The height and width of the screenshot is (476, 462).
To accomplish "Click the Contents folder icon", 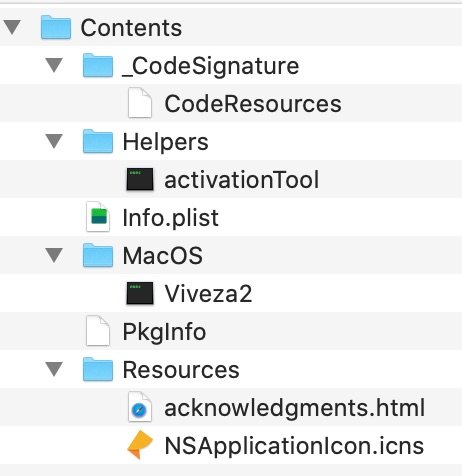I will coord(56,27).
